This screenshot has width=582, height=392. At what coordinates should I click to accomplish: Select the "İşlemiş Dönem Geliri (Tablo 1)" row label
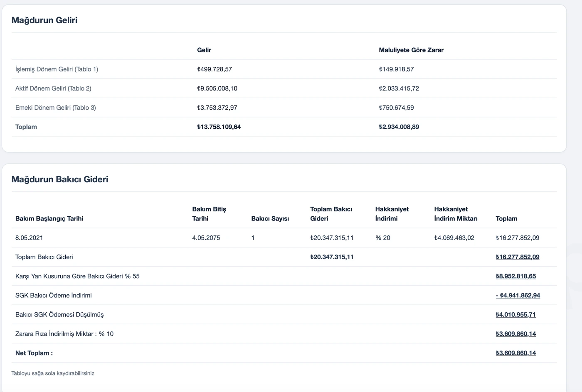click(x=57, y=69)
